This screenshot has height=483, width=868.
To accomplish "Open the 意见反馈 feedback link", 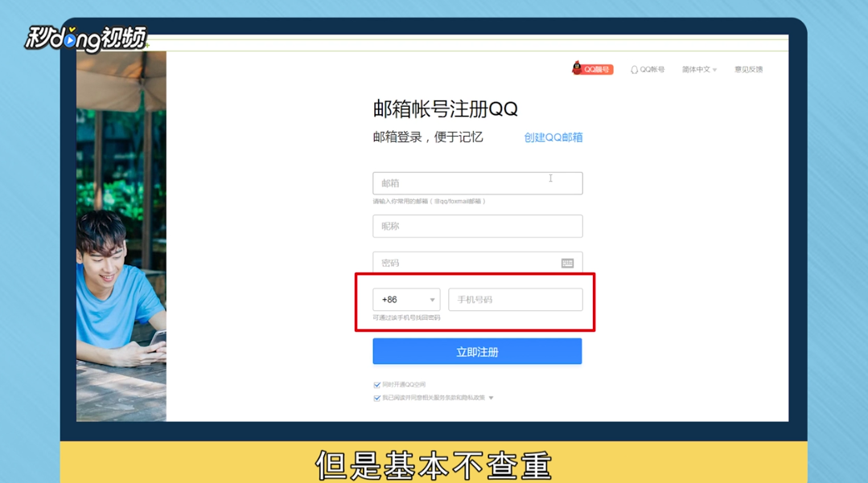I will (x=748, y=69).
